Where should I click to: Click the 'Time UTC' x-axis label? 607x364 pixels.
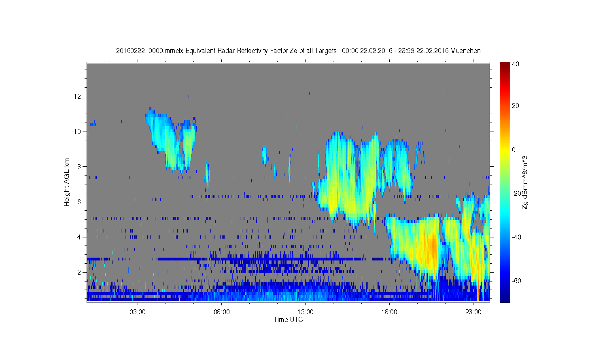coord(288,320)
